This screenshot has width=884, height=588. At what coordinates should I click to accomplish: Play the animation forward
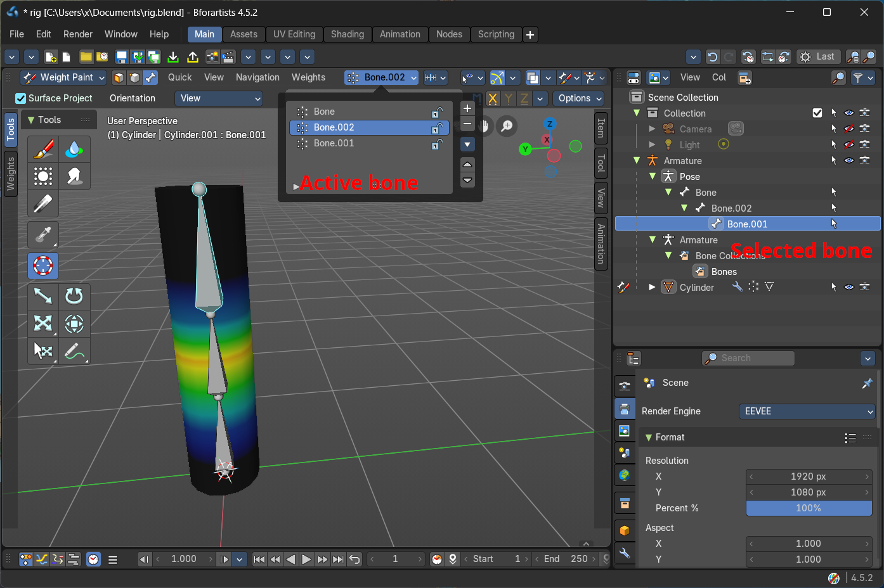coord(306,559)
